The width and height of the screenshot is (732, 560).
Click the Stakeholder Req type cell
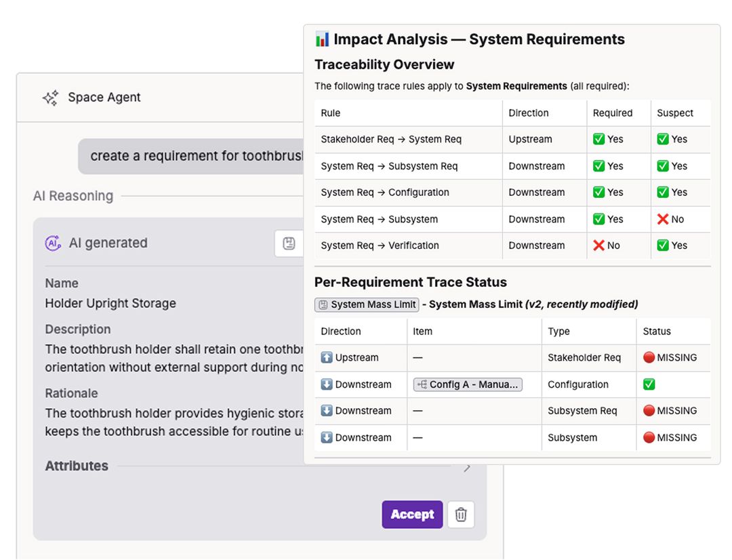click(x=584, y=357)
